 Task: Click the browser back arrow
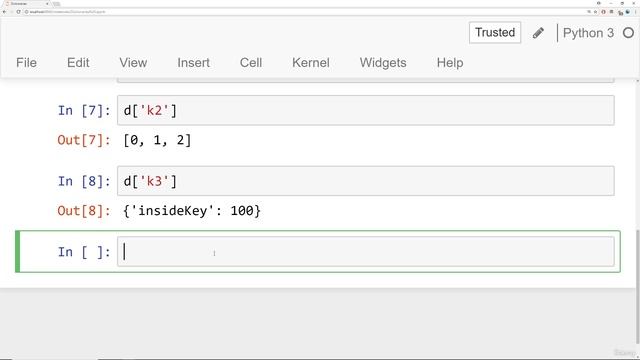pos(4,12)
